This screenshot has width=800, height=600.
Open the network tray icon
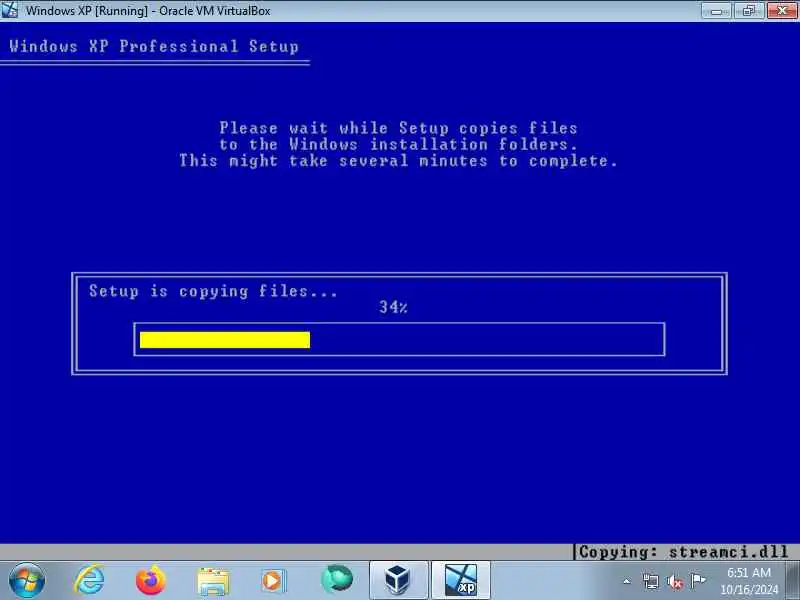click(651, 581)
